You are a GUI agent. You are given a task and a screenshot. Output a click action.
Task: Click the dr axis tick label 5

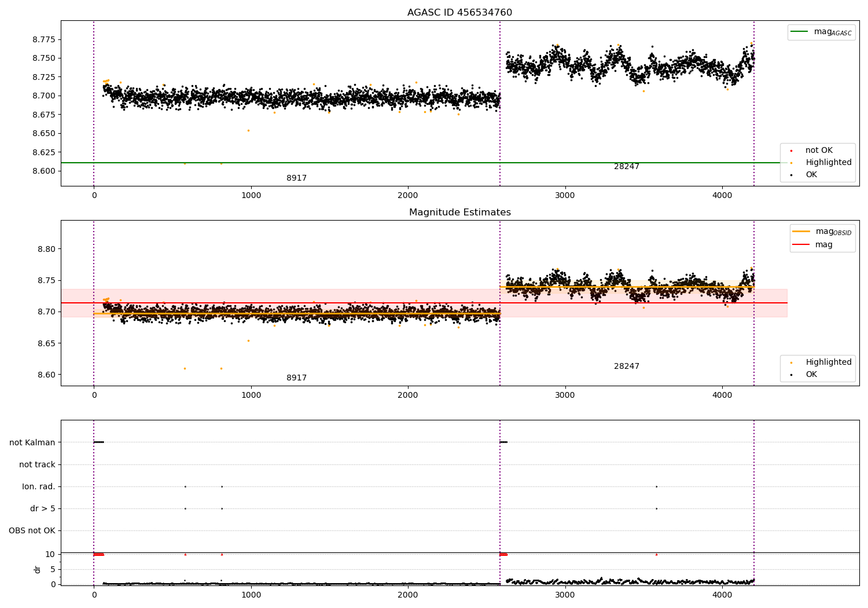(53, 570)
